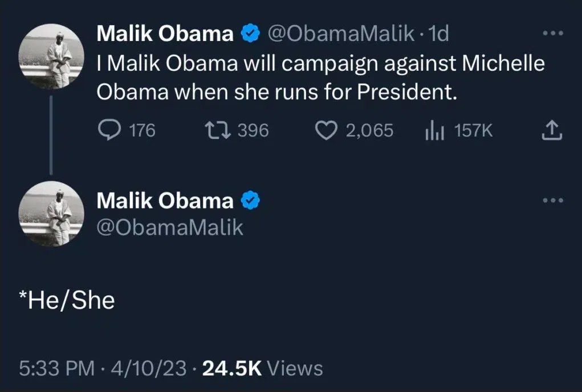Click the verified badge on the *He/She tweet
Image resolution: width=582 pixels, height=392 pixels.
click(x=251, y=201)
